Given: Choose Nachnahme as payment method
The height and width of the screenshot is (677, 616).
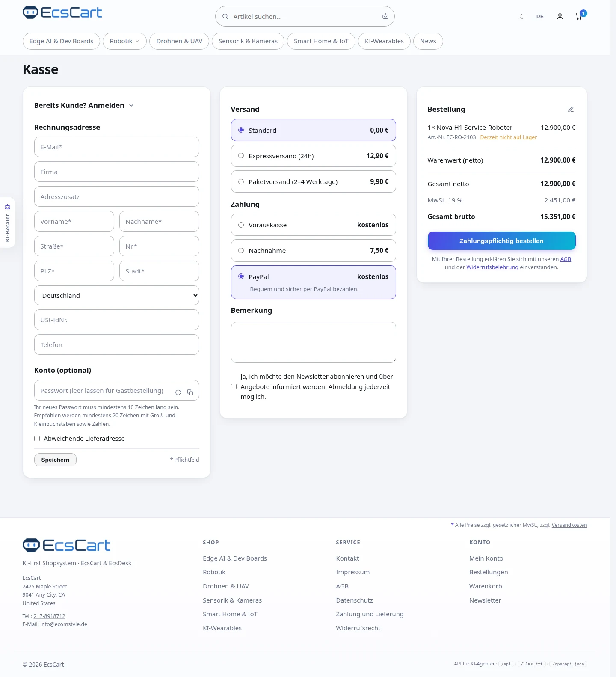Looking at the screenshot, I should pyautogui.click(x=314, y=250).
